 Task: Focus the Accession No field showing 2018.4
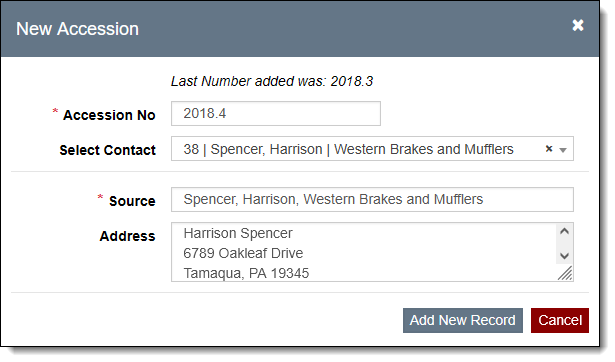(x=275, y=114)
